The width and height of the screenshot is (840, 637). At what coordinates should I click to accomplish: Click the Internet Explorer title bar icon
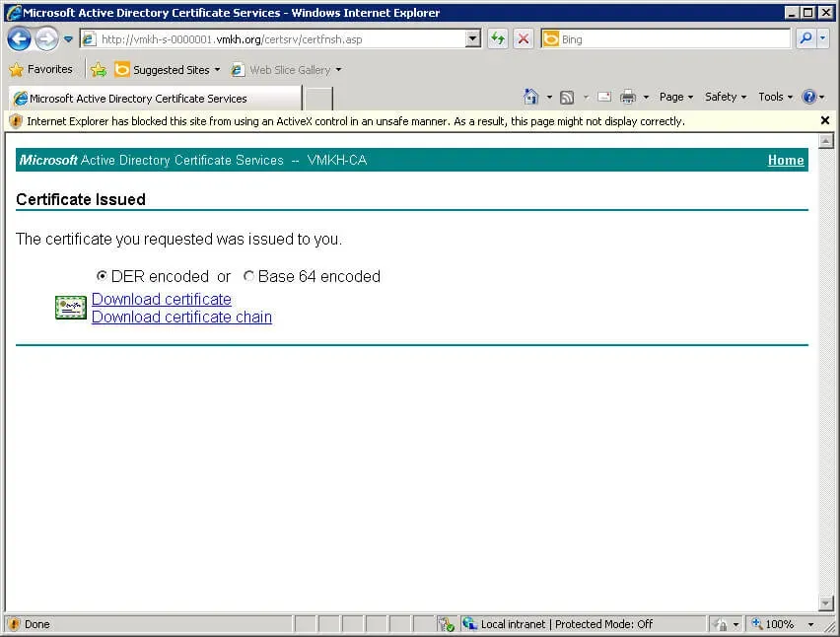point(14,12)
